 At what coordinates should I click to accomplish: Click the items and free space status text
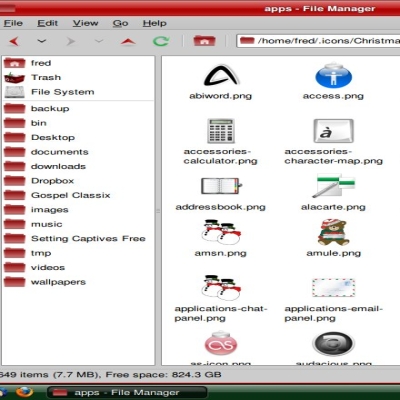tap(111, 375)
